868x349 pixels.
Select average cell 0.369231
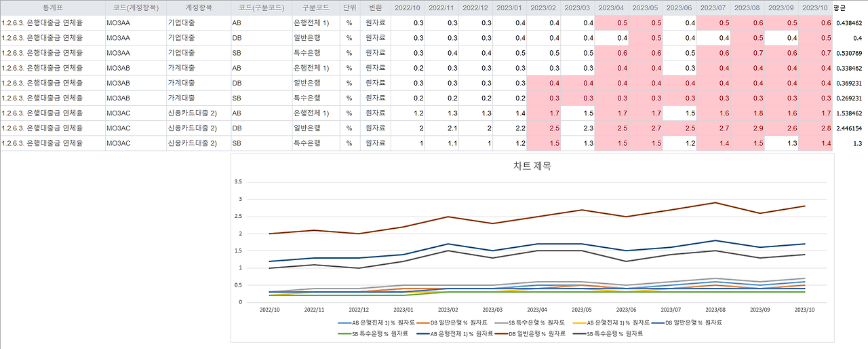pyautogui.click(x=849, y=83)
